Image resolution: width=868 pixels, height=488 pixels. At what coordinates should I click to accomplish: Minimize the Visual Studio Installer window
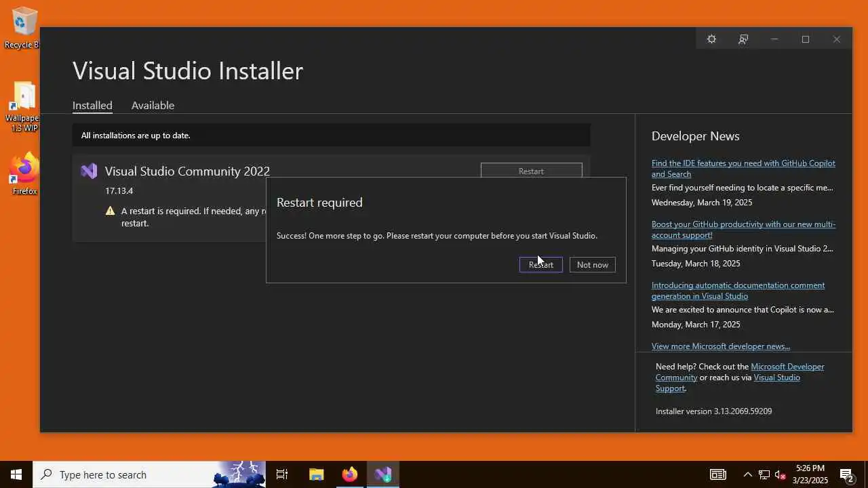pos(774,39)
